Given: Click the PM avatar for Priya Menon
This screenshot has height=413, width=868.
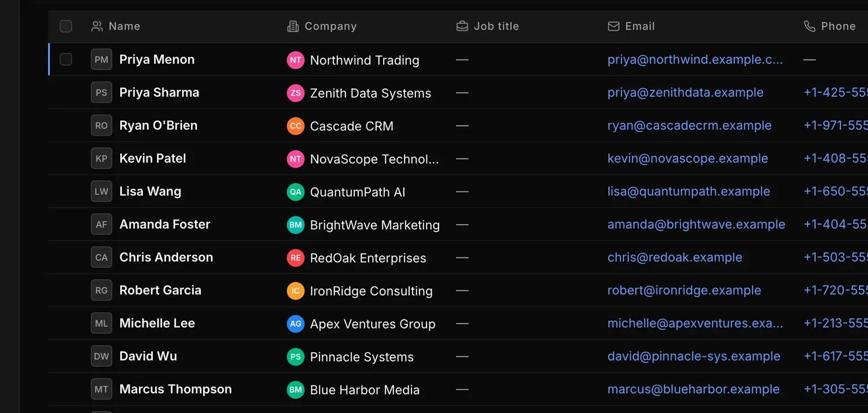Looking at the screenshot, I should coord(101,60).
